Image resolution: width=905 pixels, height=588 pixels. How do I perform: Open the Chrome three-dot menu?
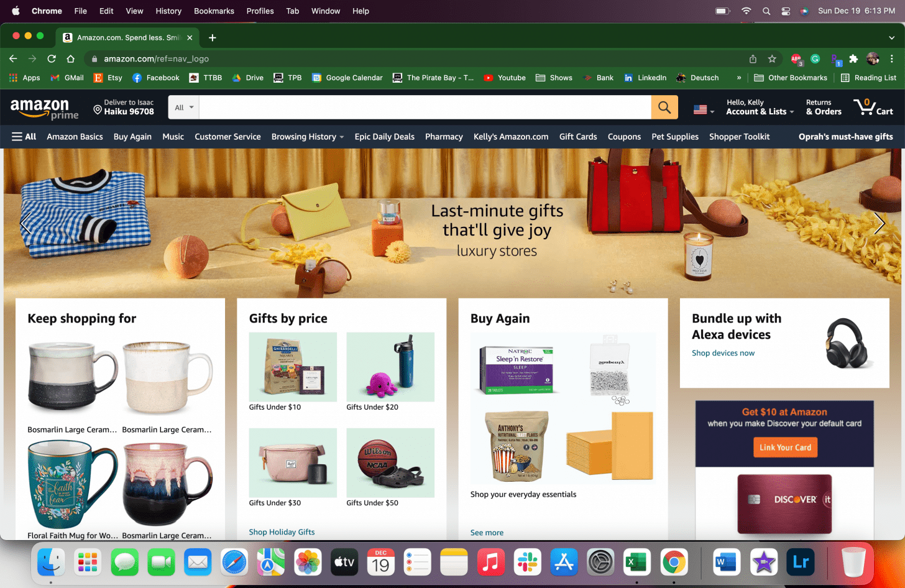coord(892,58)
